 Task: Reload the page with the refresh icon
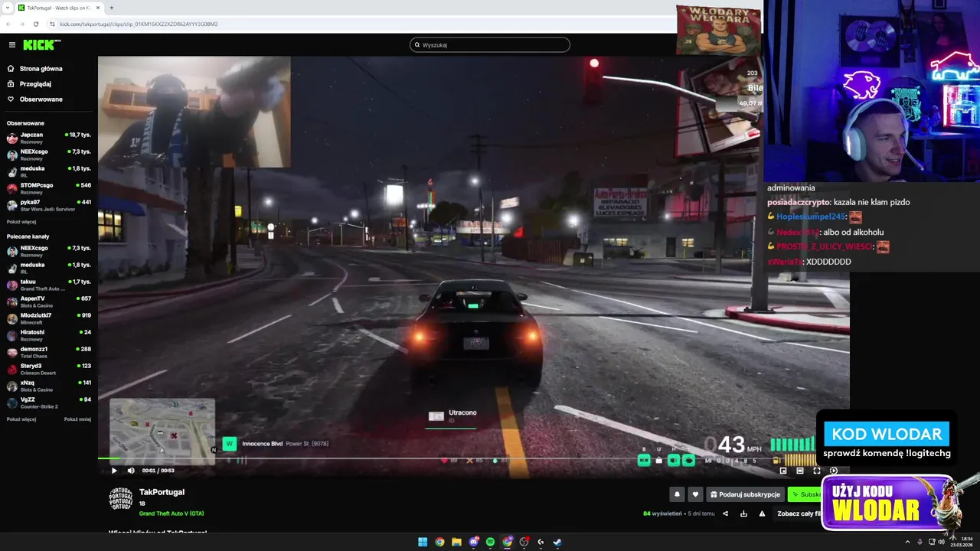point(35,24)
